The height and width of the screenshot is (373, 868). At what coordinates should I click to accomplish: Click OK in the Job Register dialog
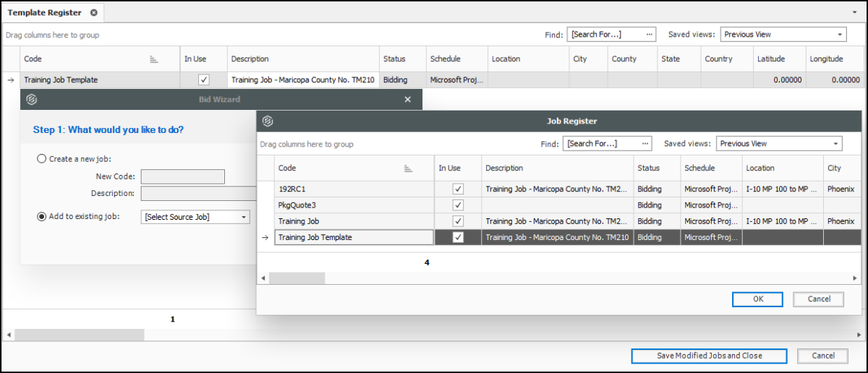tap(757, 299)
